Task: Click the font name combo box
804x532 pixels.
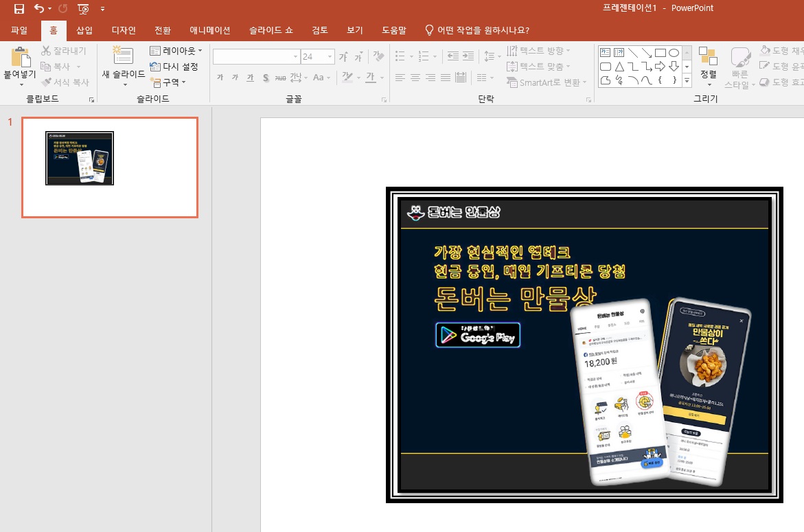Action: click(x=256, y=56)
